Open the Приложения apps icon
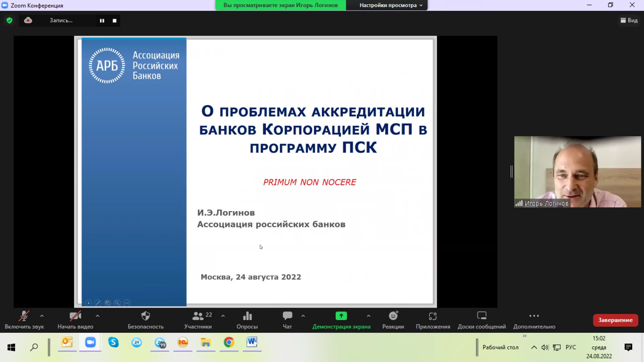Viewport: 644px width, 362px height. pyautogui.click(x=433, y=320)
